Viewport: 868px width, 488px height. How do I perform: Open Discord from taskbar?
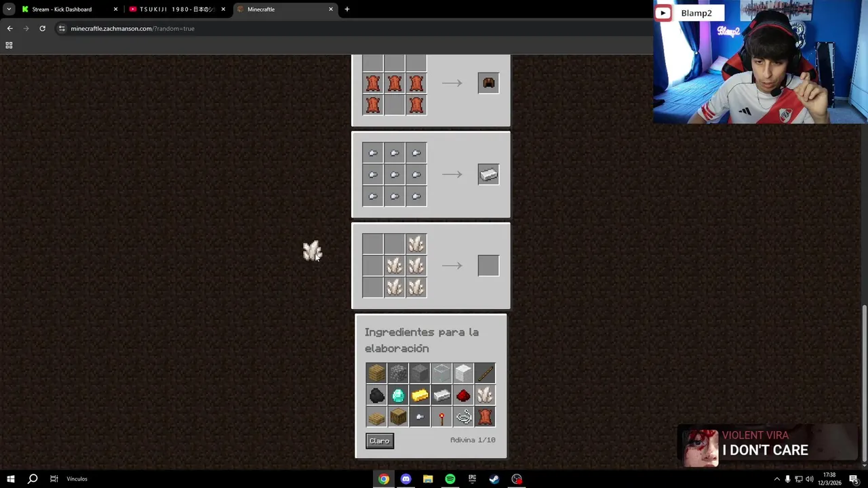pyautogui.click(x=406, y=479)
